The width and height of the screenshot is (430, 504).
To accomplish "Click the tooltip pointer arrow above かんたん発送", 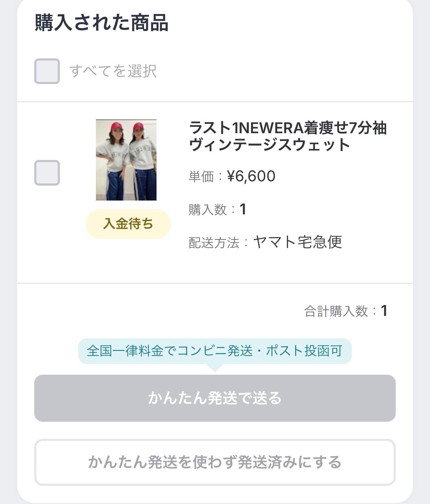I will [x=215, y=368].
